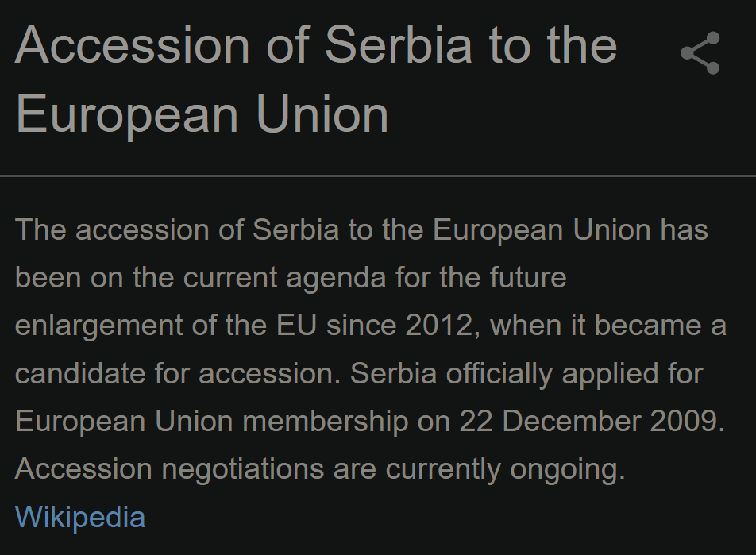Click the horizontal divider below the title

click(x=378, y=176)
